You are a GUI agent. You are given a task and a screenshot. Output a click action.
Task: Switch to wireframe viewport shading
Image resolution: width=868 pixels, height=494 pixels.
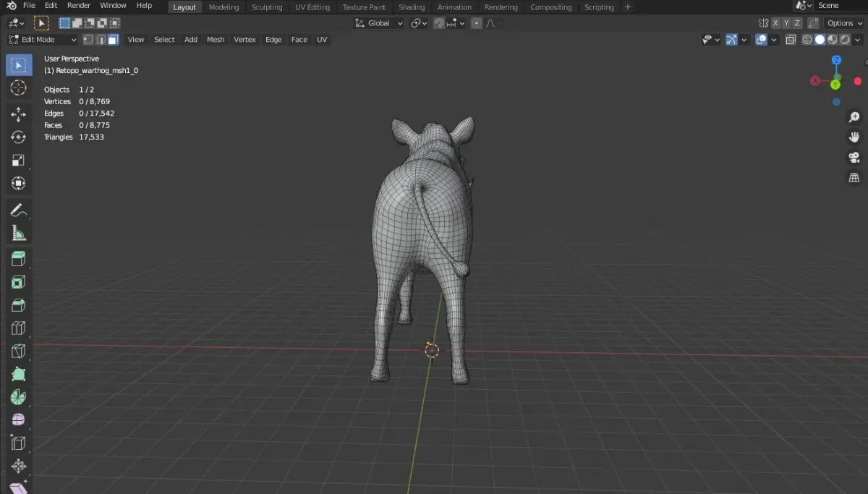coord(807,40)
